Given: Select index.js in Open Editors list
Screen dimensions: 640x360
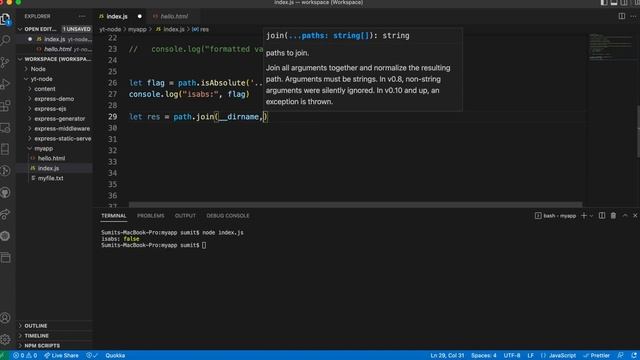Looking at the screenshot, I should tap(55, 39).
